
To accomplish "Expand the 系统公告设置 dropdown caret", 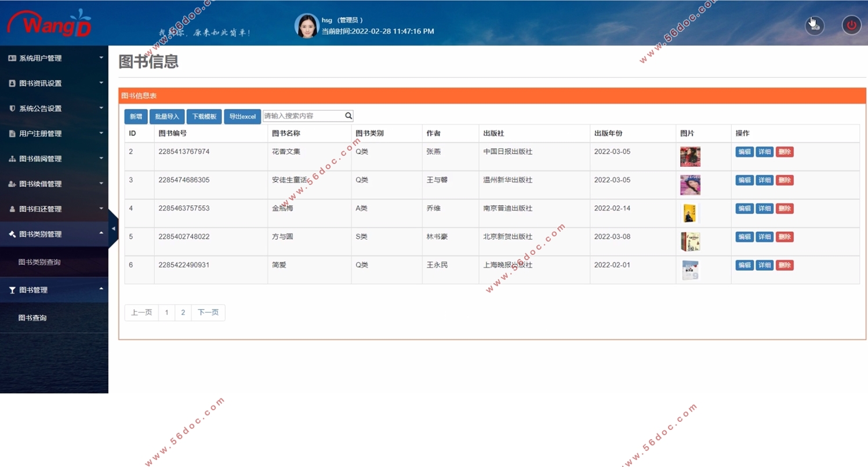I will (101, 108).
